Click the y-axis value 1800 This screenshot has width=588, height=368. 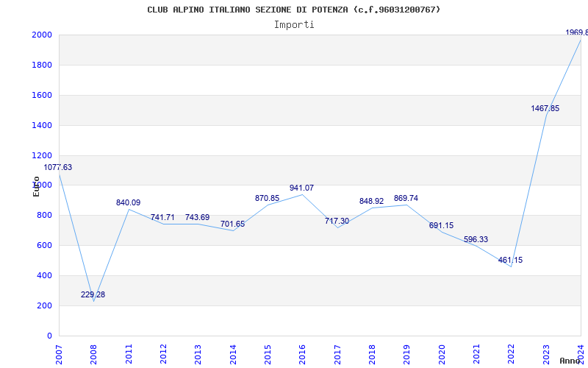click(x=43, y=66)
